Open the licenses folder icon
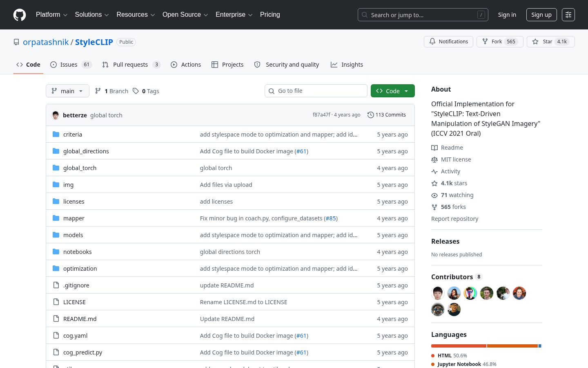Viewport: 588px width, 368px height. pyautogui.click(x=56, y=202)
